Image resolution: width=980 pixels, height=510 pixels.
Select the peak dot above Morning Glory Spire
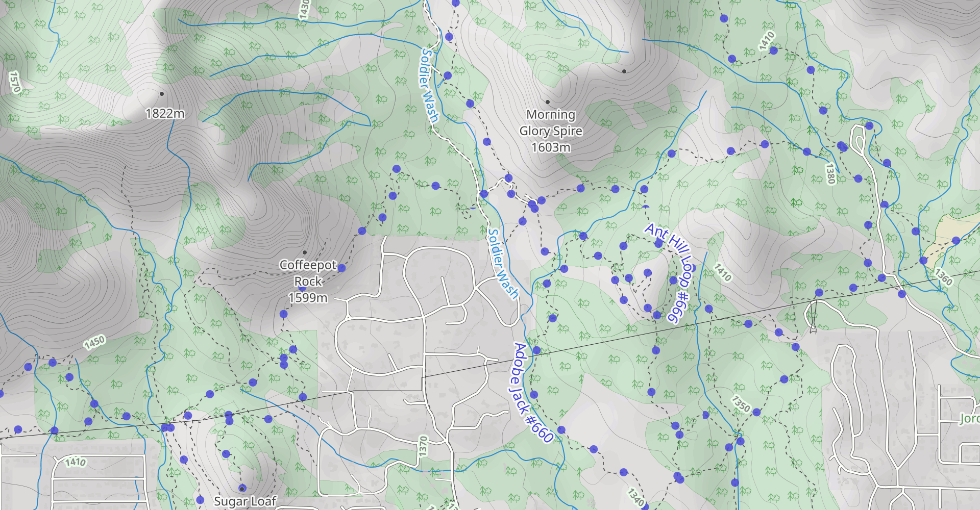[x=548, y=102]
